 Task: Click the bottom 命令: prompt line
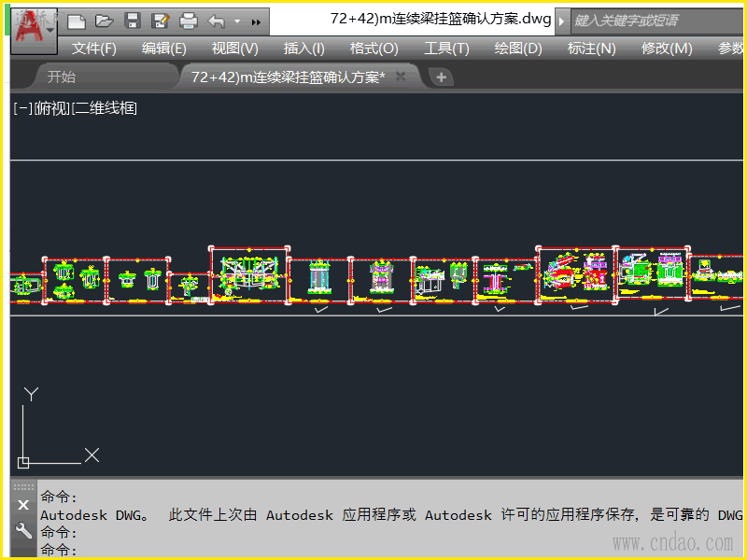point(59,550)
